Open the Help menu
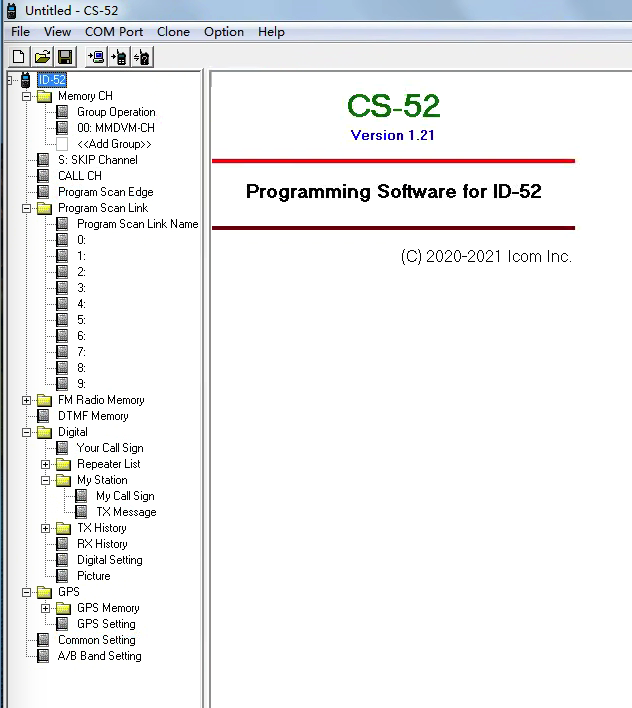This screenshot has height=708, width=632. pyautogui.click(x=271, y=32)
